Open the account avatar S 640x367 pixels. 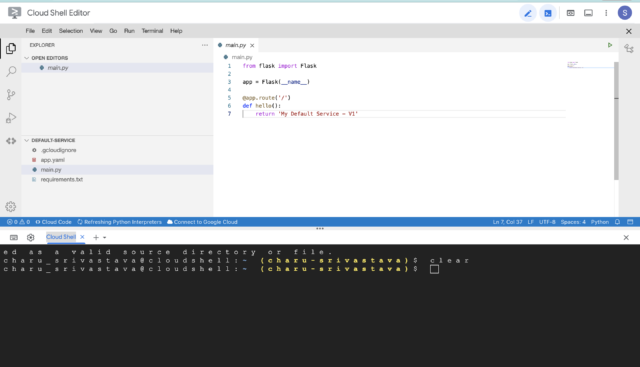[x=624, y=13]
